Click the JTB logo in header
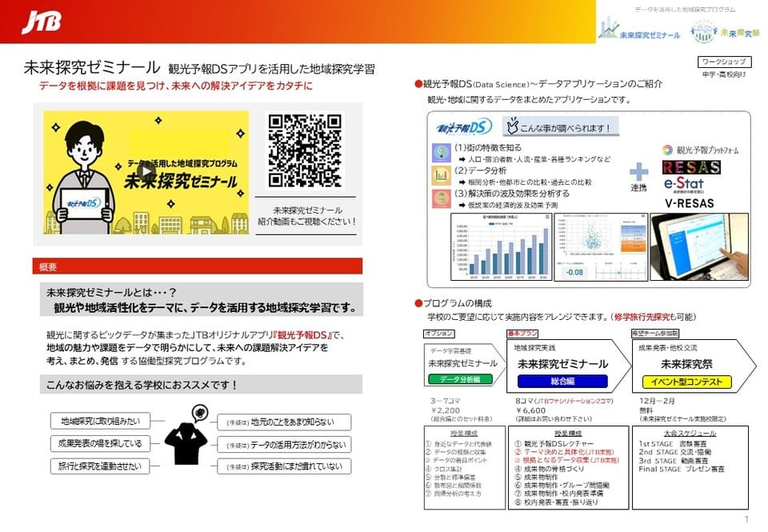768x532 pixels. 42,22
